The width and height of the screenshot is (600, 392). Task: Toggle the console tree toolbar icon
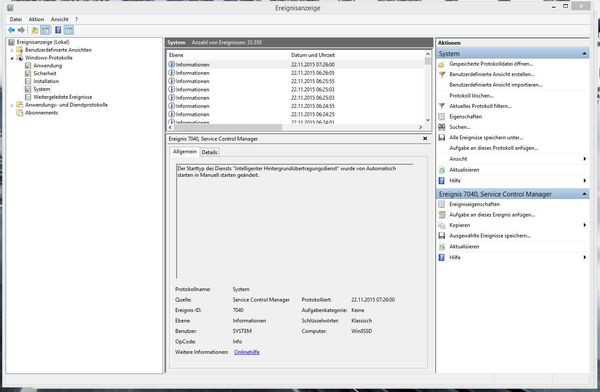point(46,30)
